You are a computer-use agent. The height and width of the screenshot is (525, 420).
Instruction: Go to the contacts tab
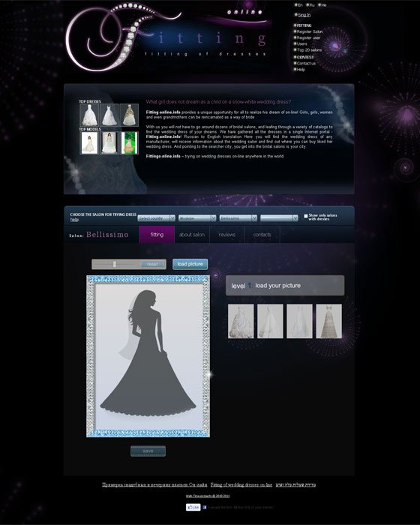click(262, 235)
